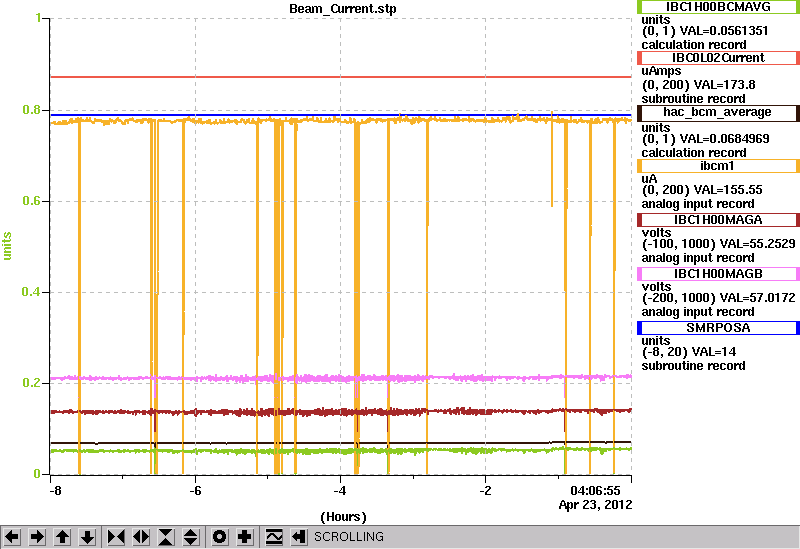Click the plus icon in the toolbar
Image resolution: width=800 pixels, height=549 pixels.
tap(245, 537)
